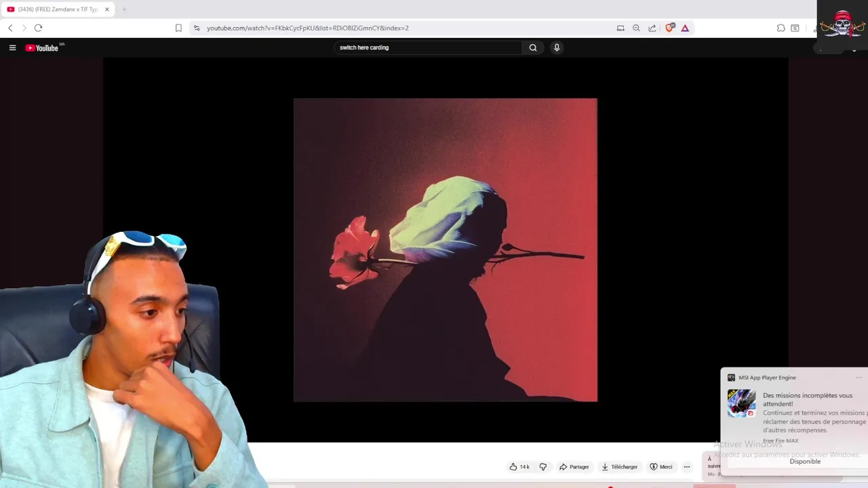Viewport: 868px width, 488px height.
Task: Click the YouTube URL in address bar
Action: [307, 28]
